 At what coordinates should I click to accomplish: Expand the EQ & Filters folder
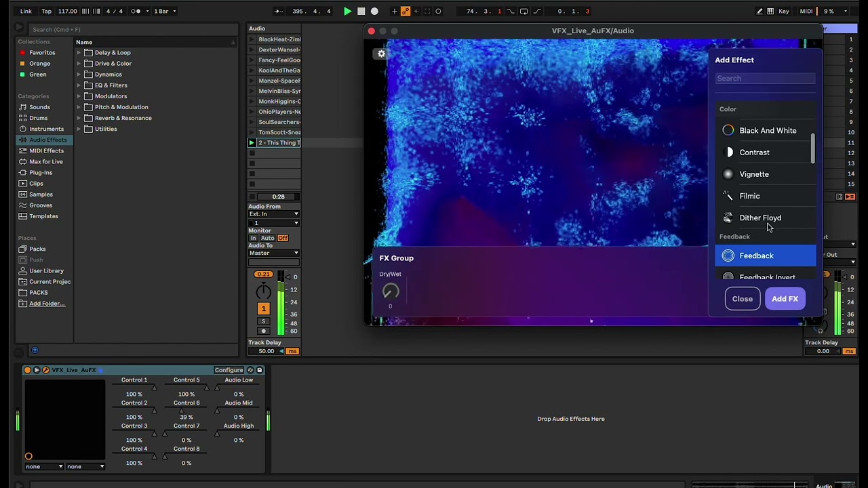pos(79,85)
